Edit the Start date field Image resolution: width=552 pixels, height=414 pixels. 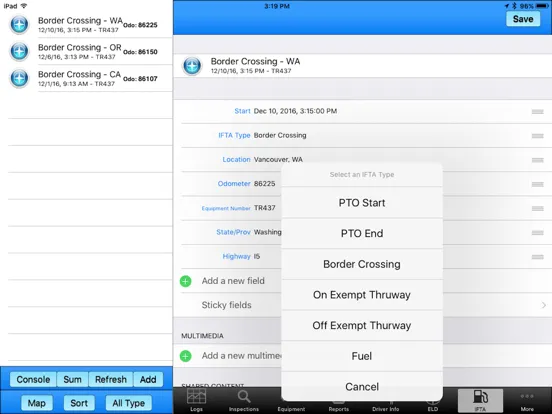tap(295, 111)
